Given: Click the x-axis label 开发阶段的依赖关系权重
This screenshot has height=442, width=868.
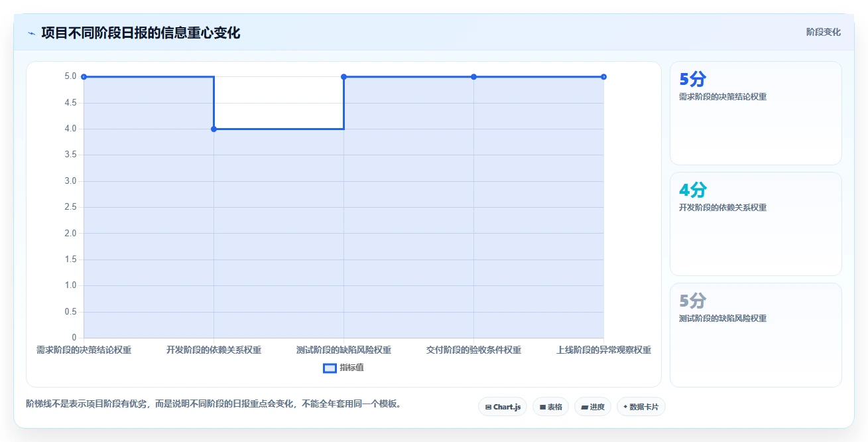Looking at the screenshot, I should 214,350.
